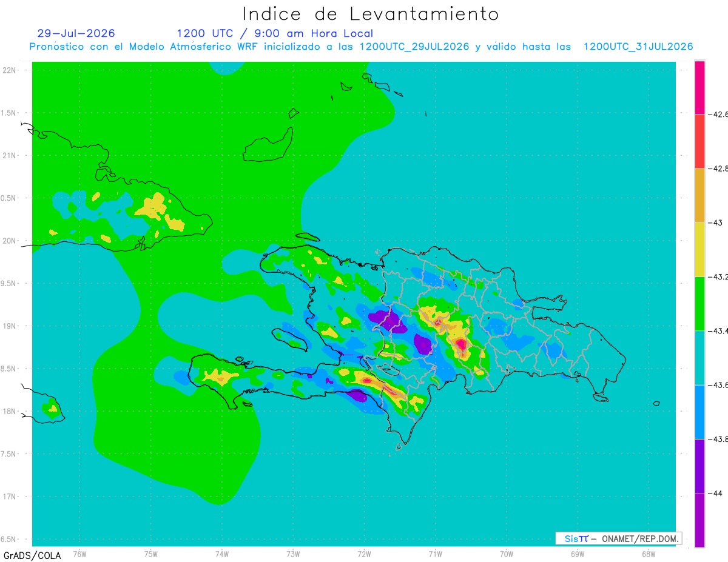Click legend value '-43.4'
Viewport: 728px width, 562px height.
coord(718,331)
